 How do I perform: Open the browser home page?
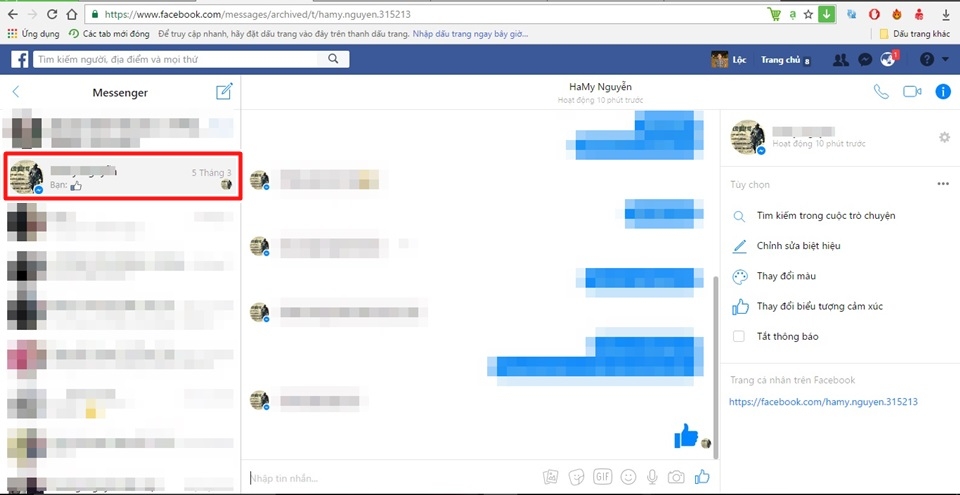[x=72, y=13]
